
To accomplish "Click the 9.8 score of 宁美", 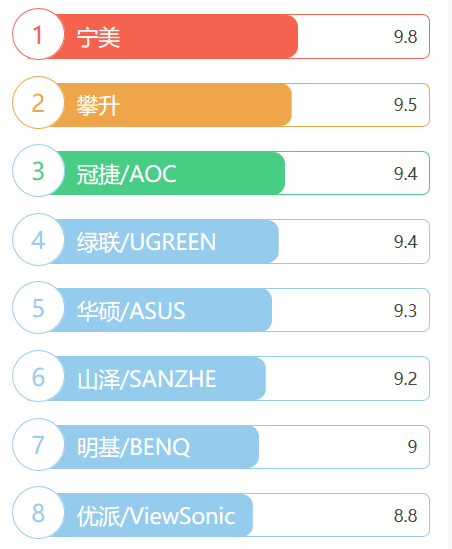I will pos(405,37).
